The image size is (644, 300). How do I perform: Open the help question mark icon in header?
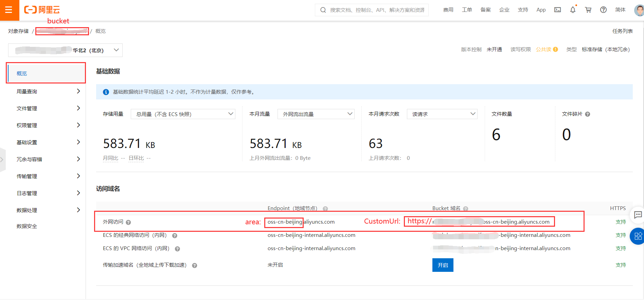tap(603, 10)
